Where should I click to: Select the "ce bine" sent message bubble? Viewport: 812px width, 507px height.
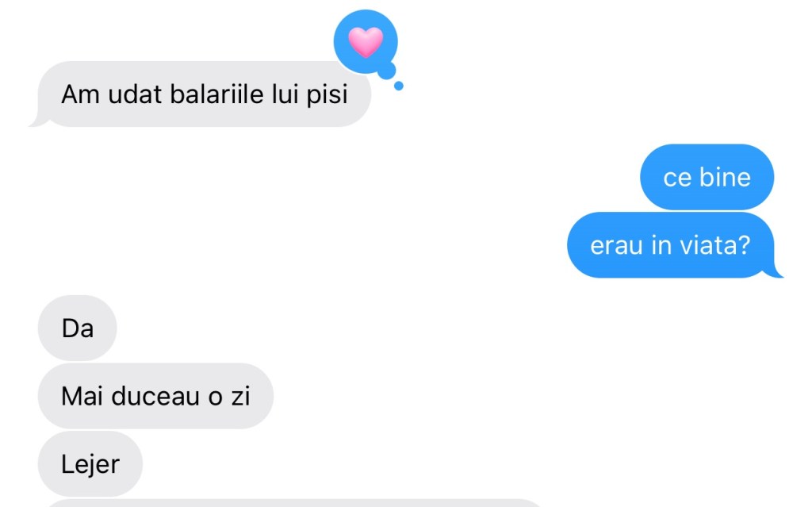pyautogui.click(x=707, y=177)
